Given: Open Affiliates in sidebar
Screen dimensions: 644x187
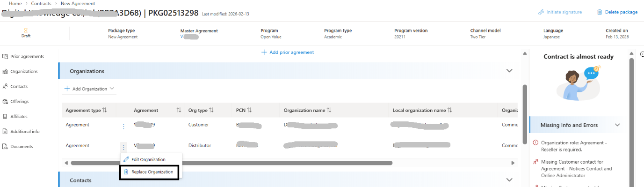Looking at the screenshot, I should click(x=15, y=116).
